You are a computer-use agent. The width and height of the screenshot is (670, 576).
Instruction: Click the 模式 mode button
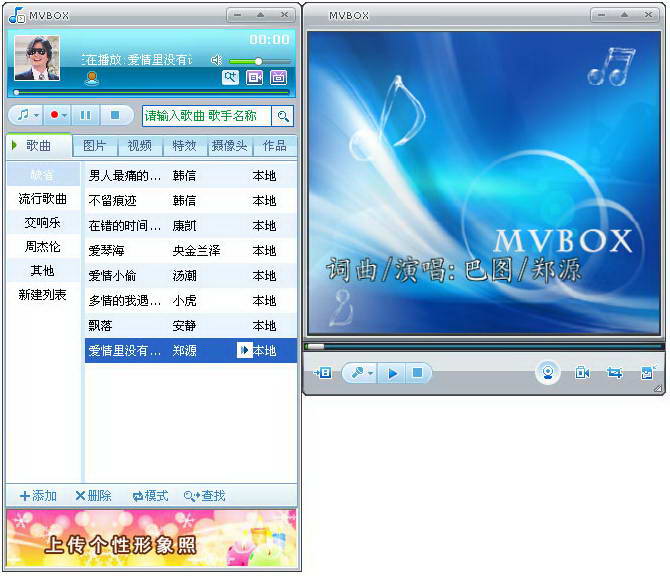pos(150,496)
